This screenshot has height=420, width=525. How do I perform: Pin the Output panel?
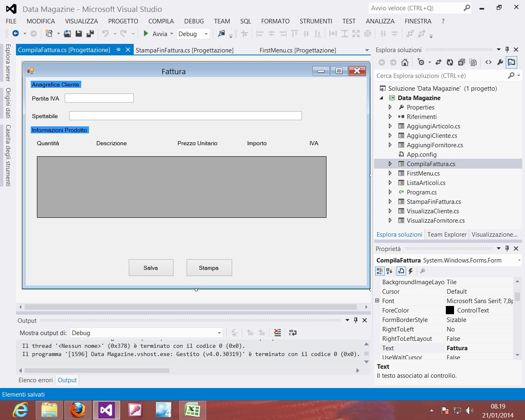[356, 320]
